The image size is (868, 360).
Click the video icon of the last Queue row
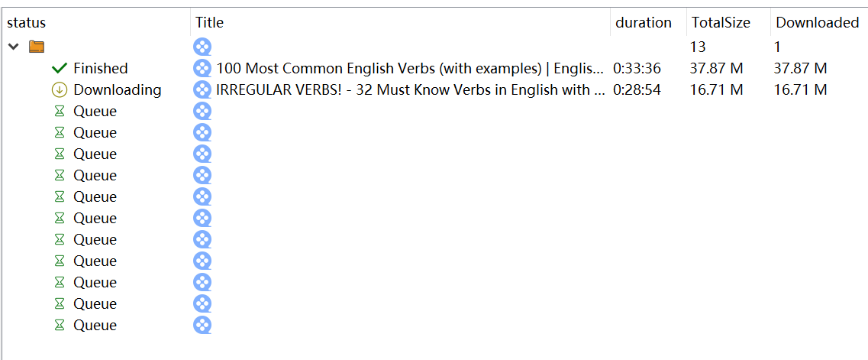[x=202, y=325]
